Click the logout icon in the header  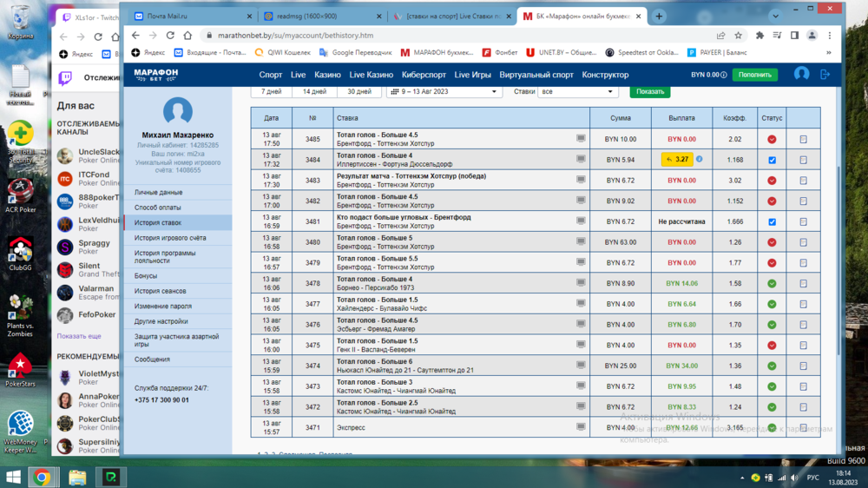coord(825,75)
